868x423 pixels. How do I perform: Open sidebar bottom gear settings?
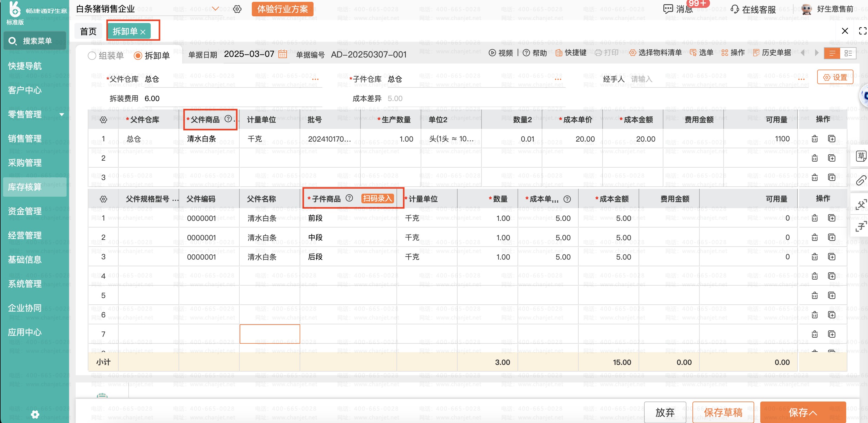[35, 414]
